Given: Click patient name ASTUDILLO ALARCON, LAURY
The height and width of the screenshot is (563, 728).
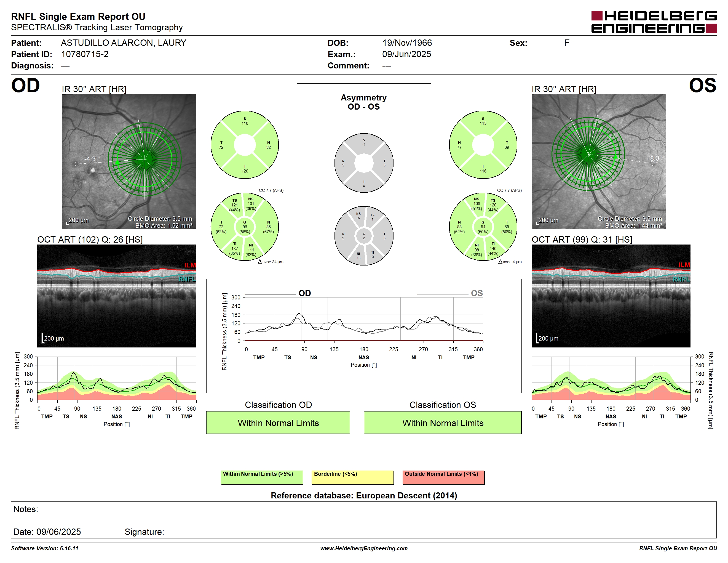Looking at the screenshot, I should (x=123, y=43).
